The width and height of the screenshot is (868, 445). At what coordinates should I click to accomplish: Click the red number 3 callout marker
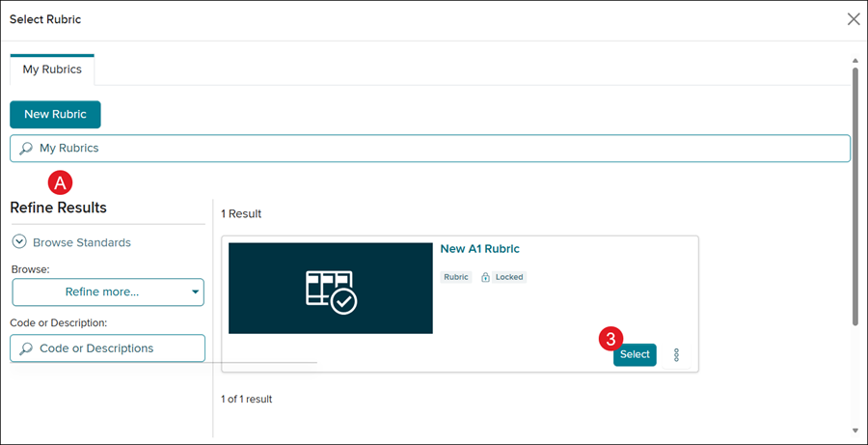click(610, 339)
